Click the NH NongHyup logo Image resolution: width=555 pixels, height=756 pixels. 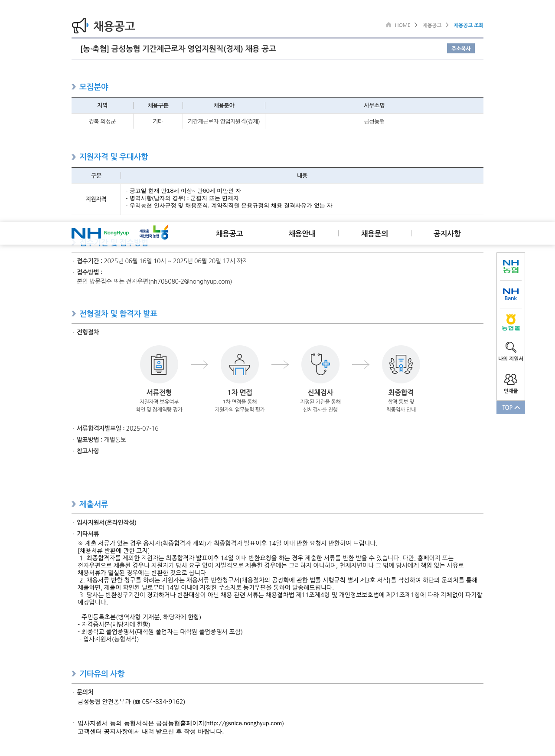tap(100, 233)
